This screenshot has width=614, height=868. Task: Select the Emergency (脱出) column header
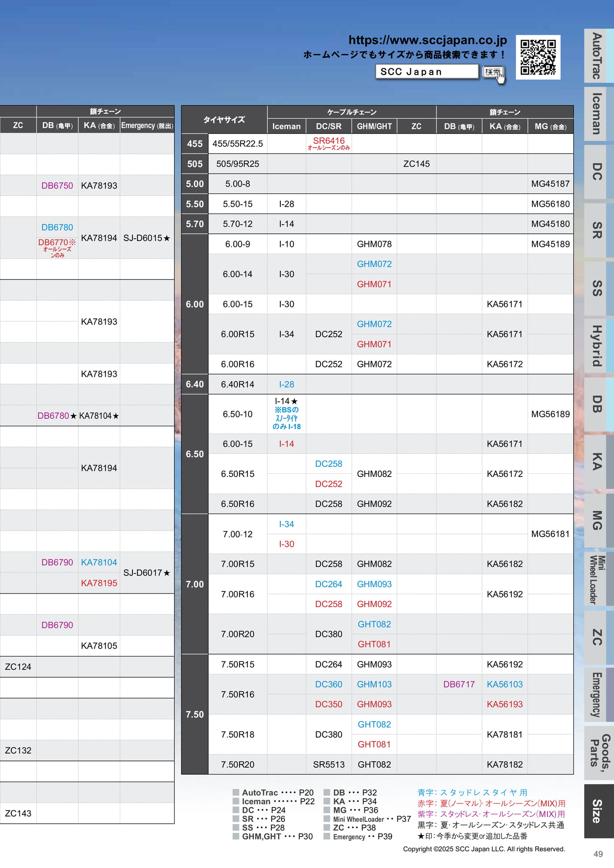pyautogui.click(x=147, y=126)
